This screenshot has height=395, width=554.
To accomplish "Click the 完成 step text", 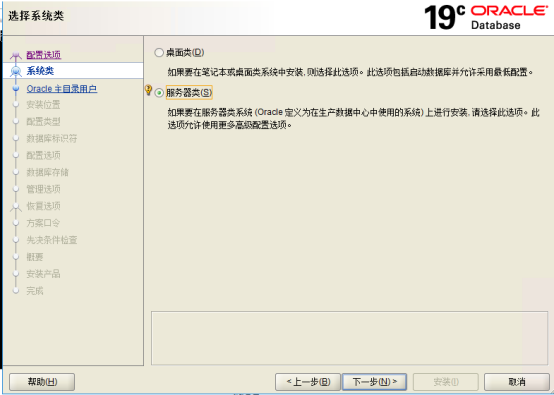I will [x=35, y=291].
